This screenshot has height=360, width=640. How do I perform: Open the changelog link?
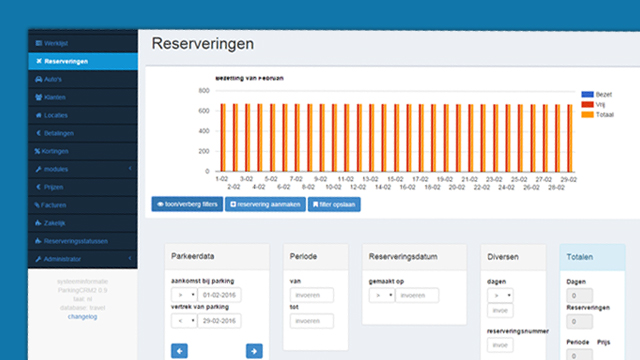pyautogui.click(x=82, y=317)
